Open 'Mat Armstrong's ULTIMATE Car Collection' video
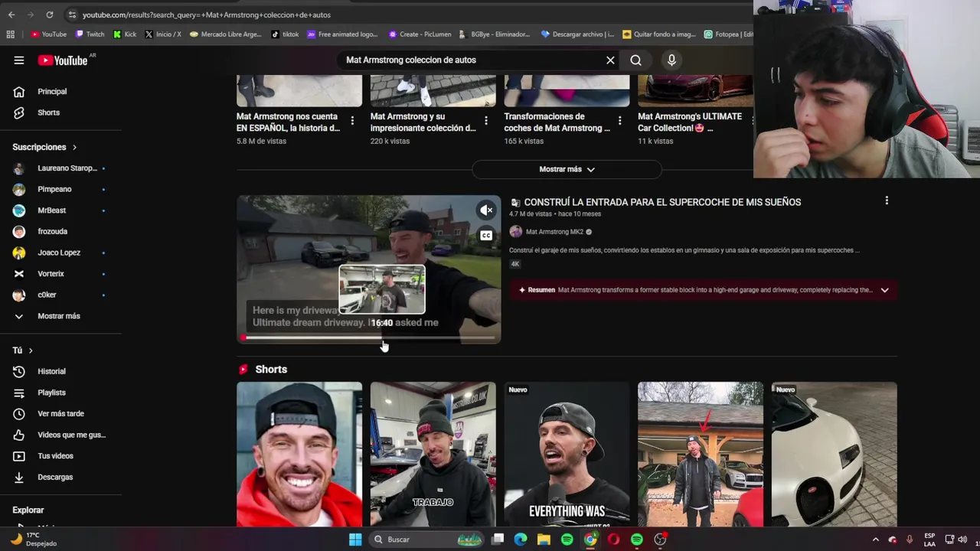 [x=690, y=122]
